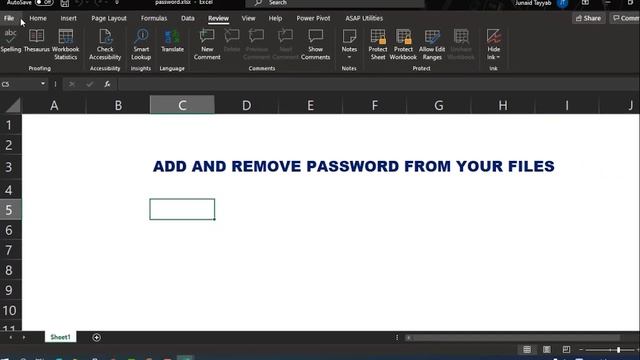Open the File menu
The image size is (640, 360).
(x=9, y=18)
